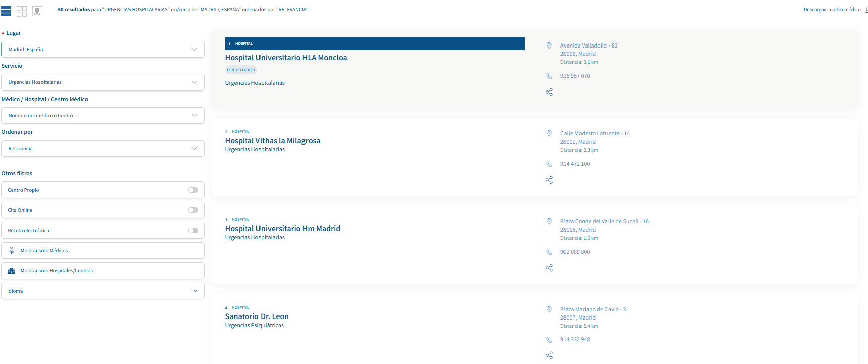
Task: Open map view icon
Action: pos(37,11)
